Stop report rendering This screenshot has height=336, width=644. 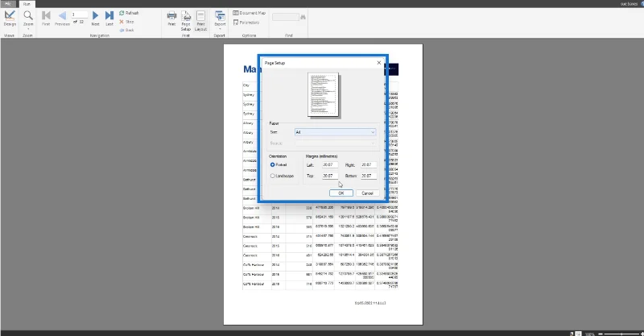click(x=126, y=22)
